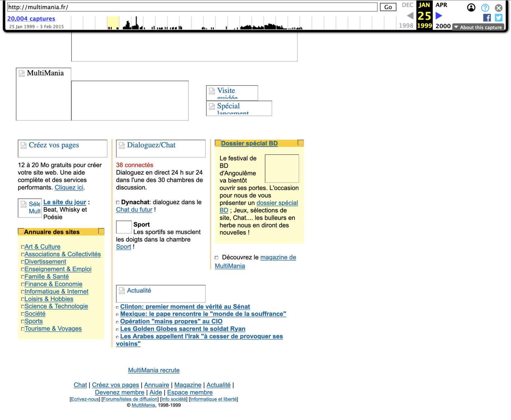
Task: Click the Wayback Machine user account icon
Action: click(471, 7)
